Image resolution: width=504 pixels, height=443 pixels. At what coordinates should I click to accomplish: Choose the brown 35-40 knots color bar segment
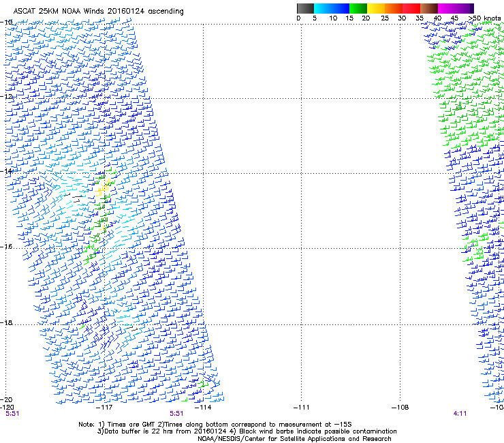click(429, 8)
